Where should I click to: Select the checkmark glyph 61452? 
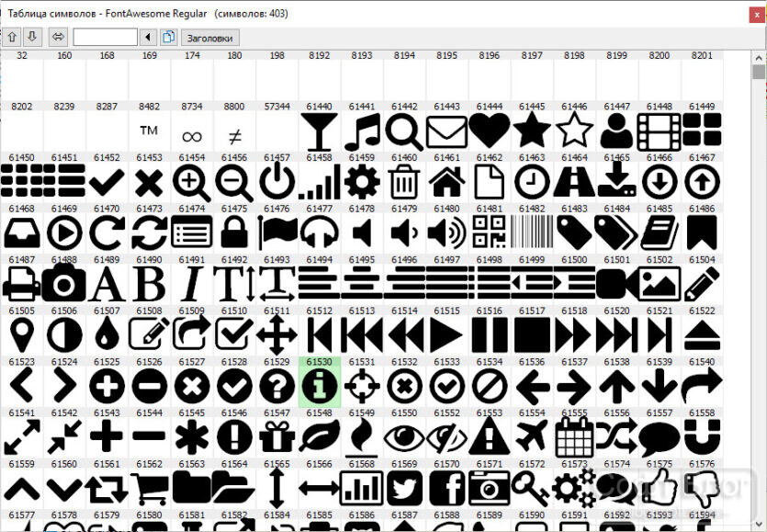[107, 182]
